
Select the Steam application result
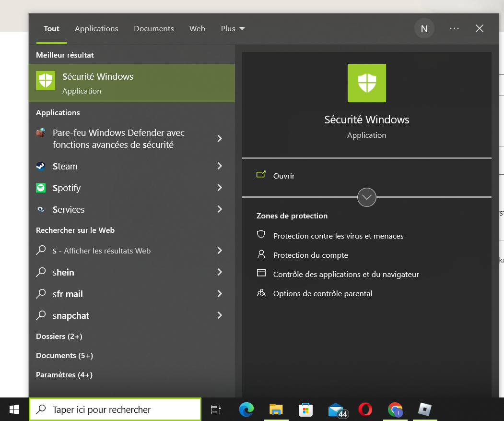point(132,166)
